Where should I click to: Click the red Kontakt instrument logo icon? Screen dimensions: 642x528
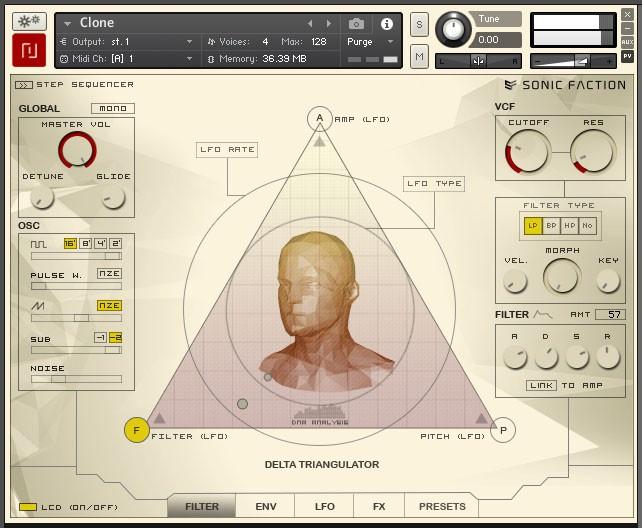click(x=30, y=51)
